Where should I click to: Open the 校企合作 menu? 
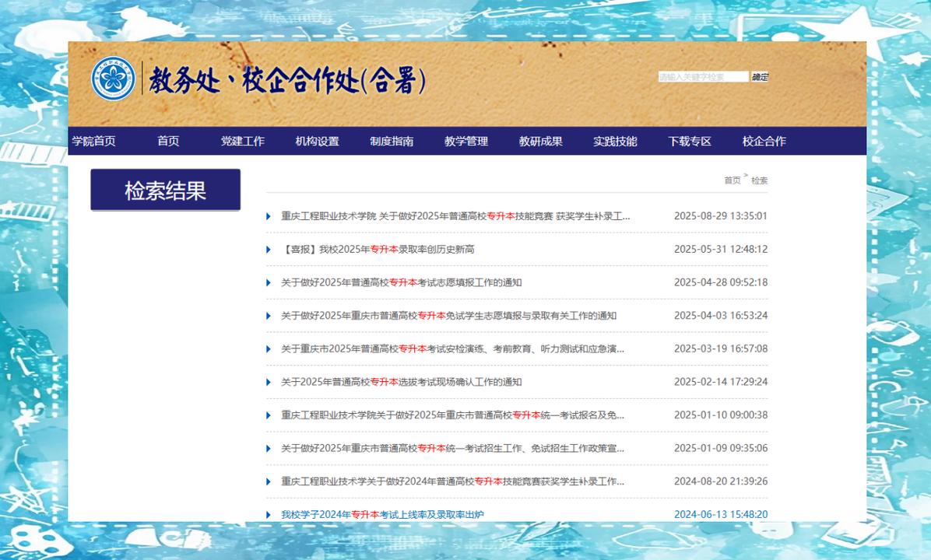click(x=765, y=141)
